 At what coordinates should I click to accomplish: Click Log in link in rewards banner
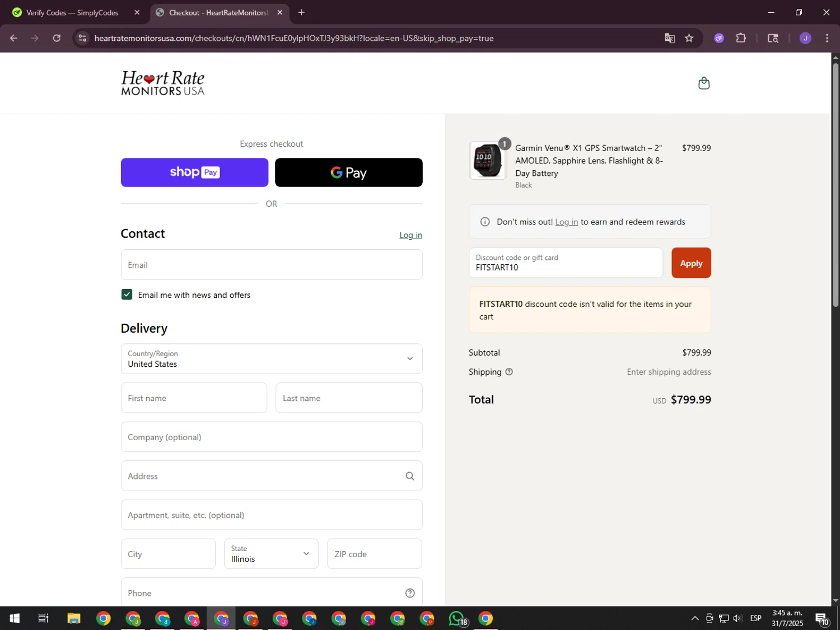tap(566, 222)
